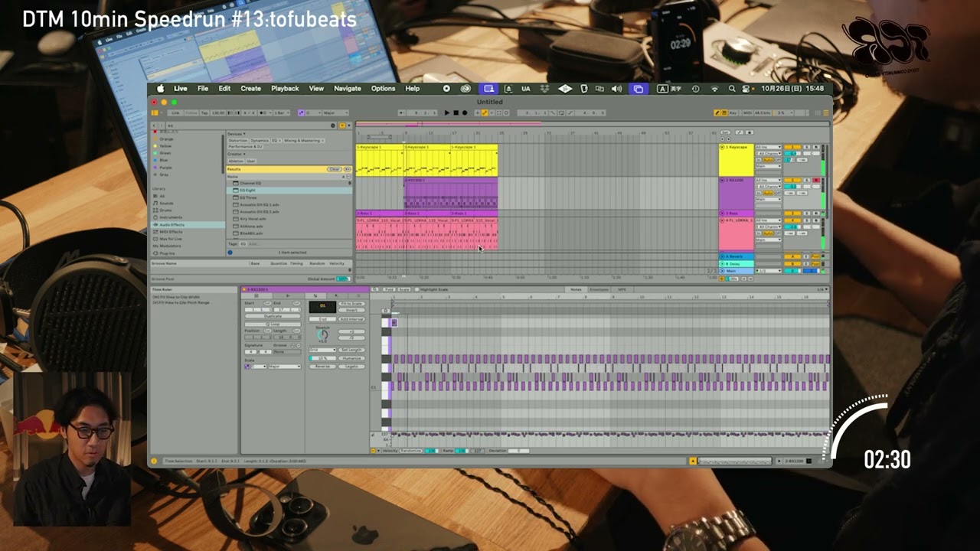Viewport: 980px width, 551px height.
Task: Disarm the 2 RX1200 record arm button
Action: (x=816, y=181)
